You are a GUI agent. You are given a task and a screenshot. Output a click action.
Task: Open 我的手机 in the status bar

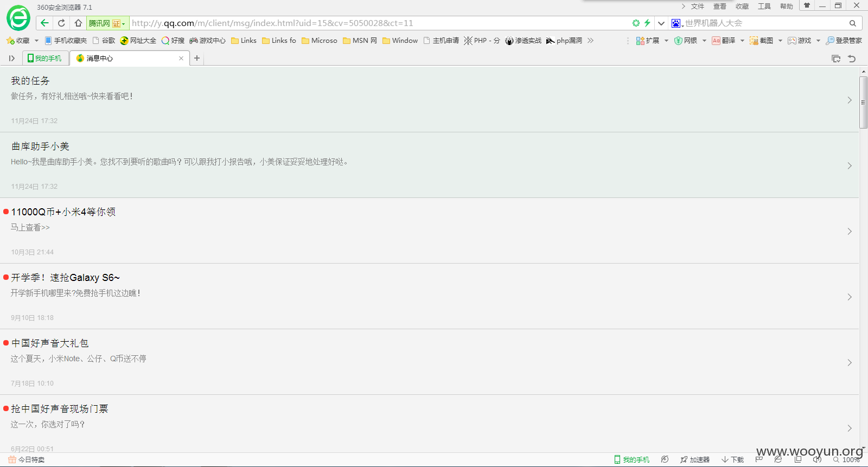632,459
